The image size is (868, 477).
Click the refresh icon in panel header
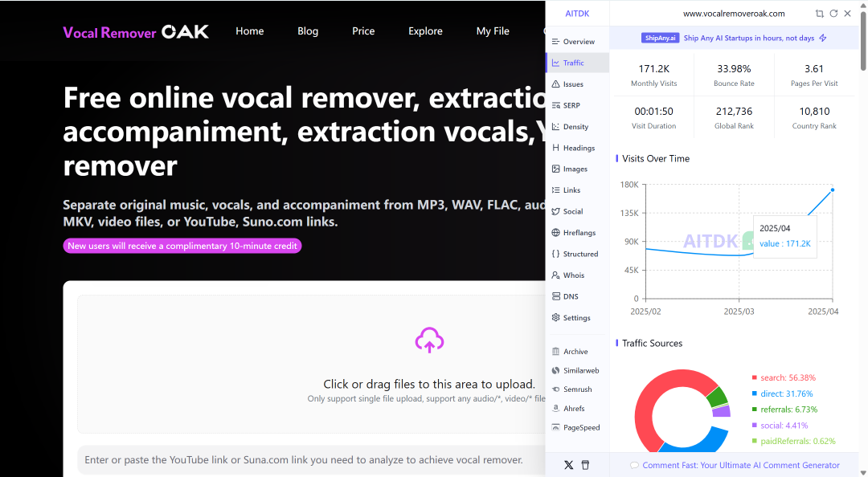[x=833, y=14]
